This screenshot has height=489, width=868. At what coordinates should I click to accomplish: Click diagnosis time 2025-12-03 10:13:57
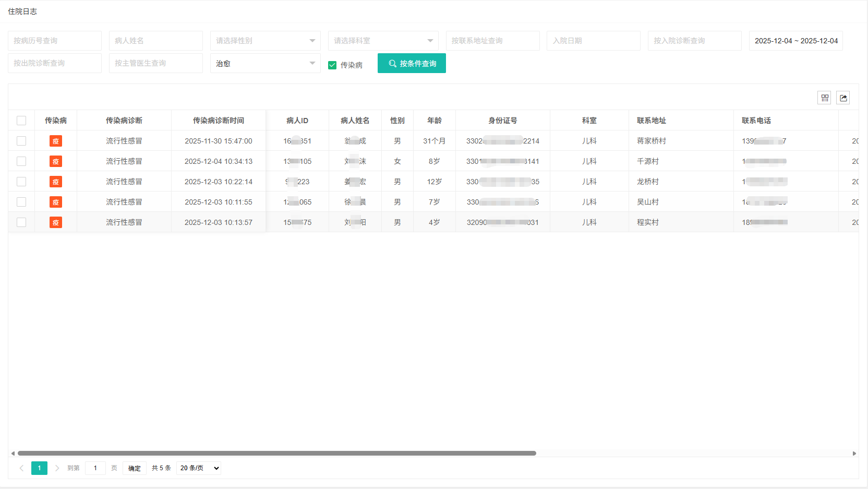[219, 222]
